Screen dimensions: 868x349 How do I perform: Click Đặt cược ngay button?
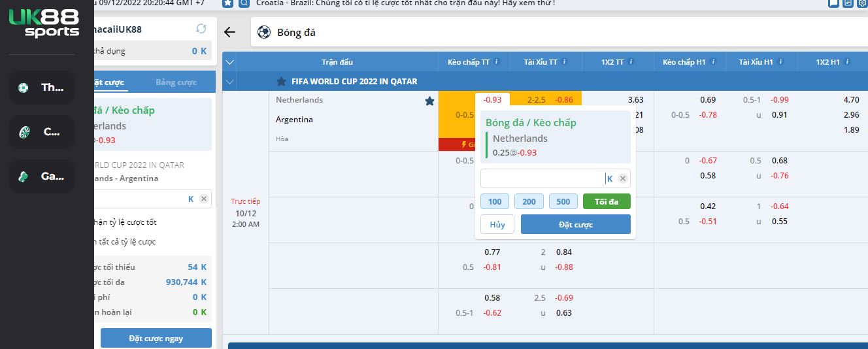click(x=156, y=338)
